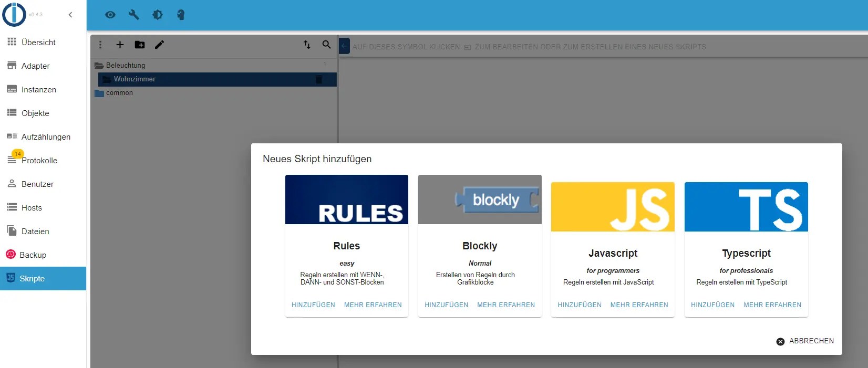Viewport: 868px width, 368px height.
Task: Click the Übersicht grid icon
Action: point(12,41)
